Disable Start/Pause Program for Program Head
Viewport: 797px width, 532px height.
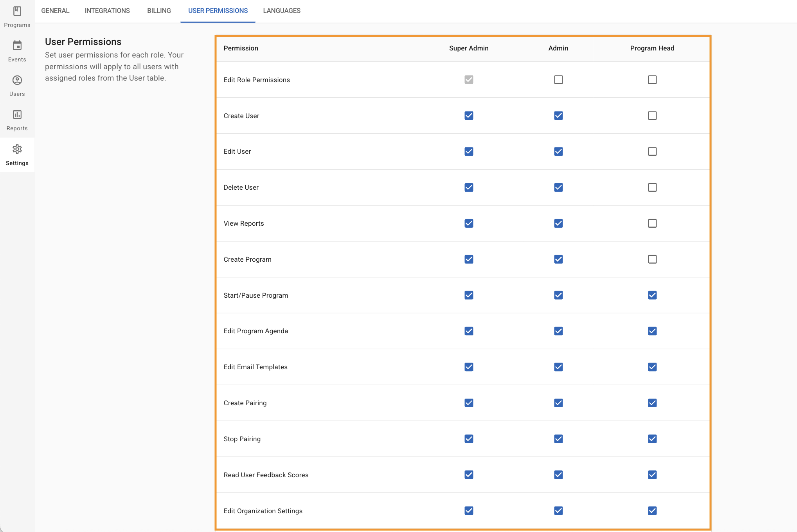[x=652, y=295]
